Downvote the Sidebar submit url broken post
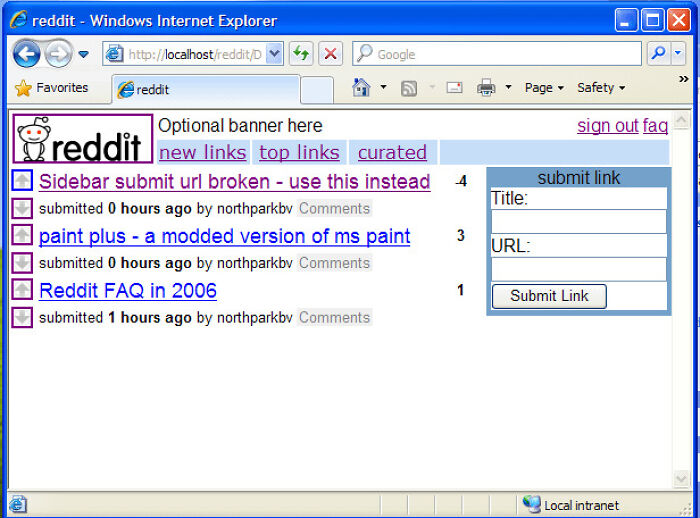This screenshot has height=518, width=700. tap(22, 208)
